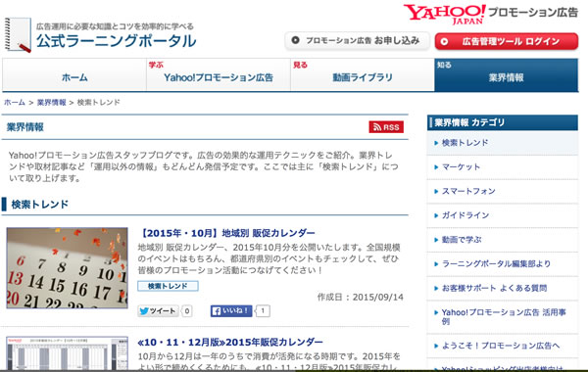588x372 pixels.
Task: Click the Twitter ツイート button
Action: tap(158, 311)
